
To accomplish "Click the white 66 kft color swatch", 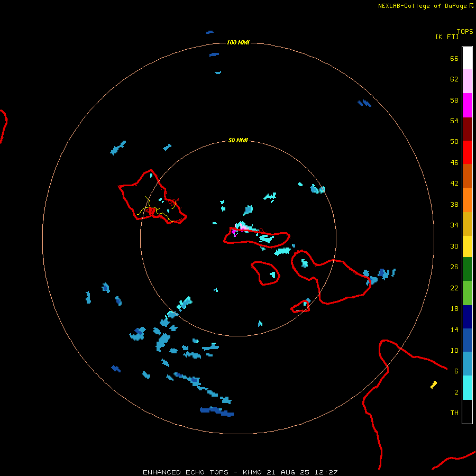I will click(x=467, y=58).
